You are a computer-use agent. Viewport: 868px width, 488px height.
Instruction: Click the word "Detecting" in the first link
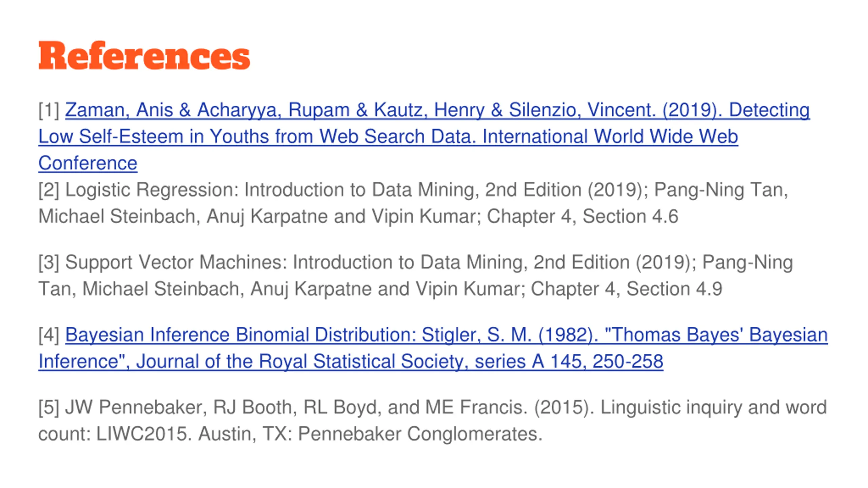[769, 110]
